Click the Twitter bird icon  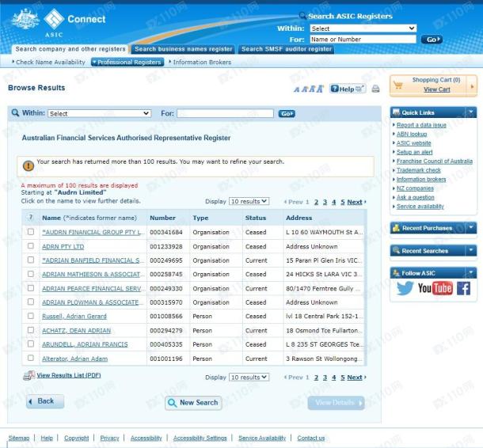coord(405,288)
